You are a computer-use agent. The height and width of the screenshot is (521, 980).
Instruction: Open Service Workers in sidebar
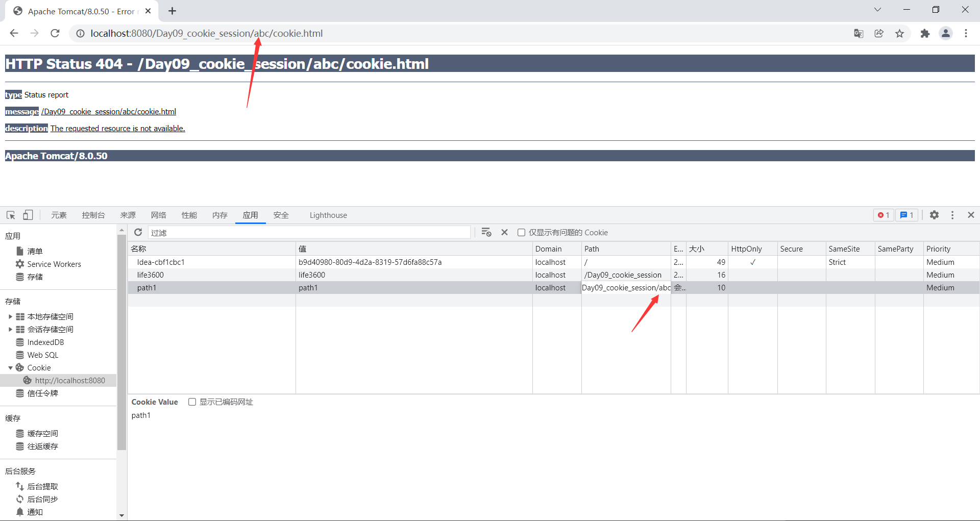coord(54,264)
